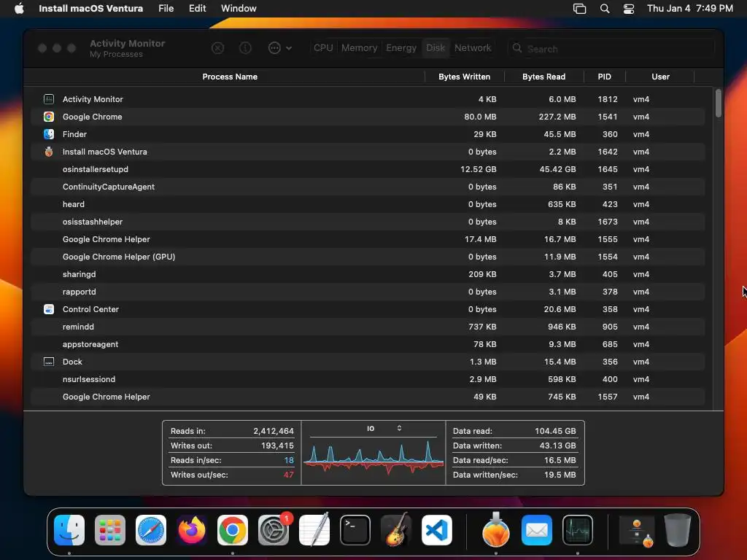Open TextEdit from the Dock

click(x=314, y=530)
